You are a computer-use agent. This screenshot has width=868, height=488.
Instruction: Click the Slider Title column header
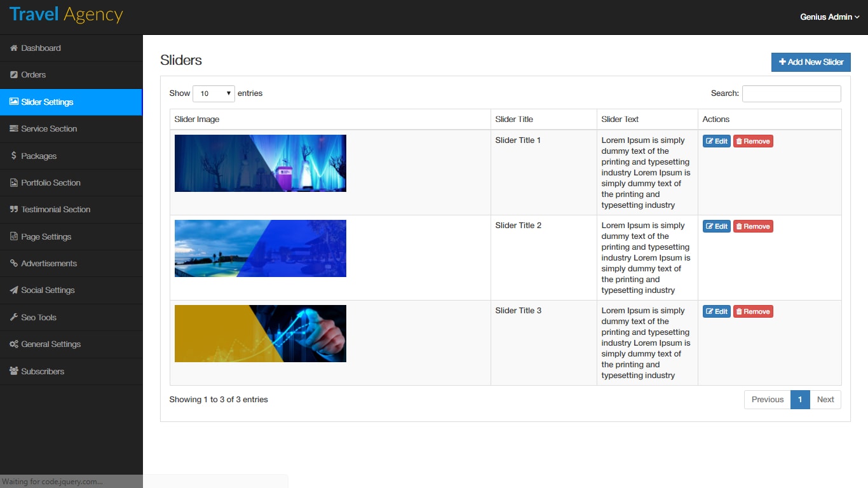pyautogui.click(x=544, y=119)
